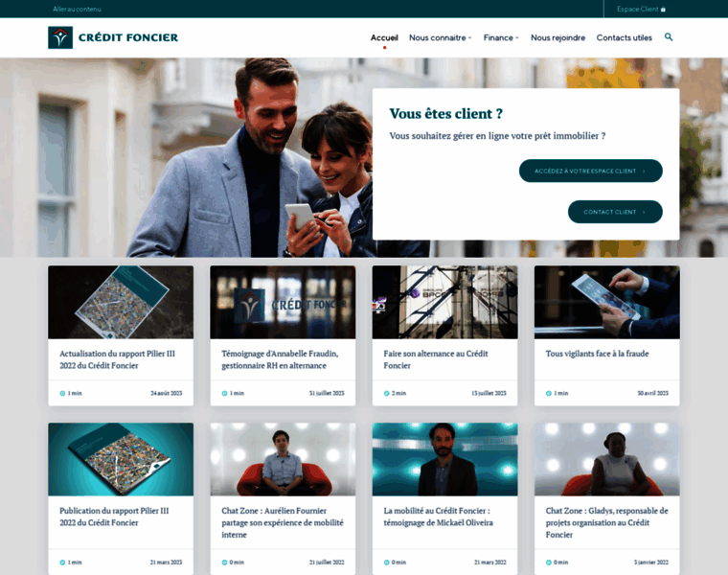Viewport: 728px width, 575px height.
Task: Open Tous vigilants face à la fraude
Action: pos(597,354)
